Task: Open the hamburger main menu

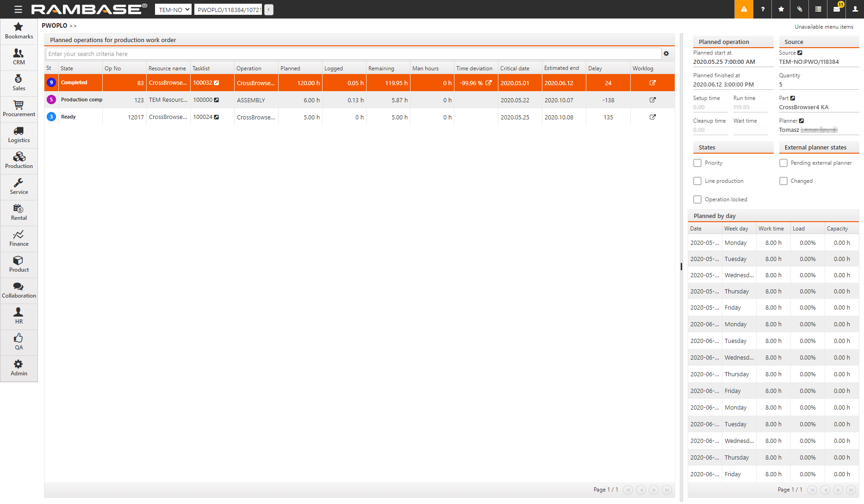Action: tap(18, 9)
